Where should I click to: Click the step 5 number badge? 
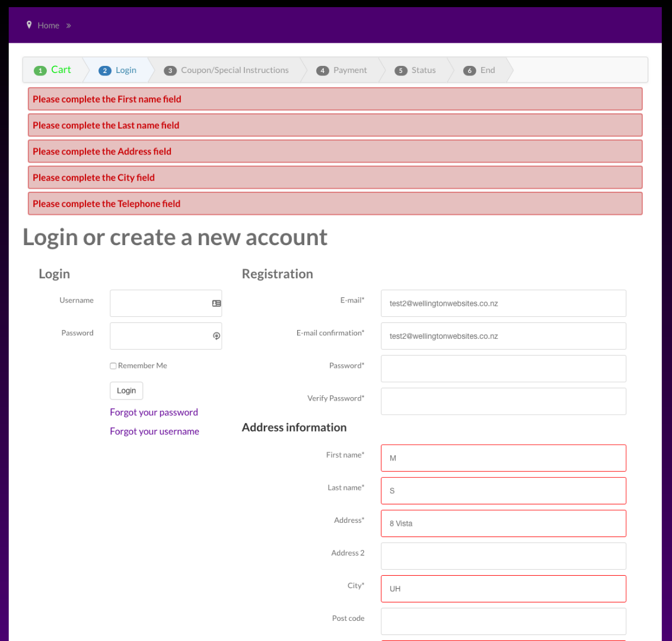[x=401, y=71]
